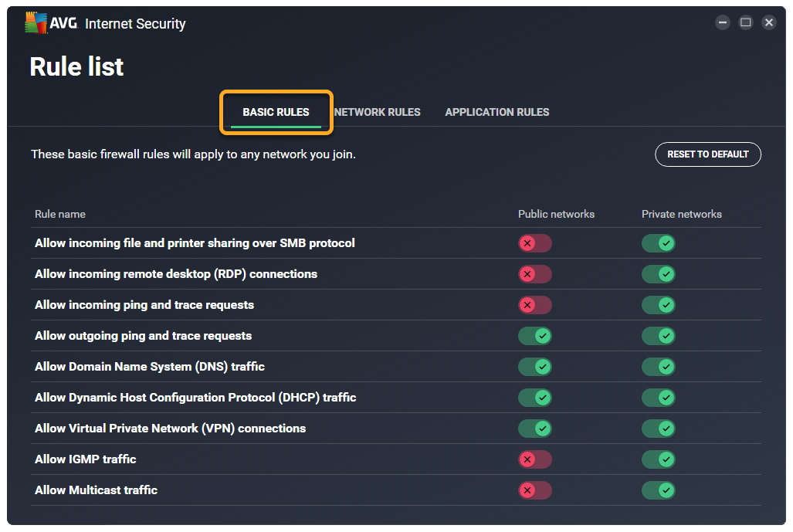Screen dimensions: 793x532
Task: Enable Multicast traffic on public networks
Action: pyautogui.click(x=534, y=490)
